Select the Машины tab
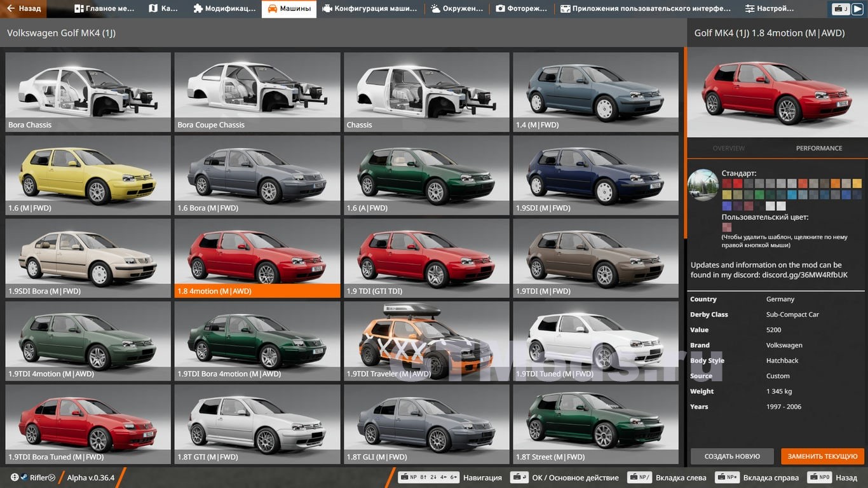 pos(289,9)
